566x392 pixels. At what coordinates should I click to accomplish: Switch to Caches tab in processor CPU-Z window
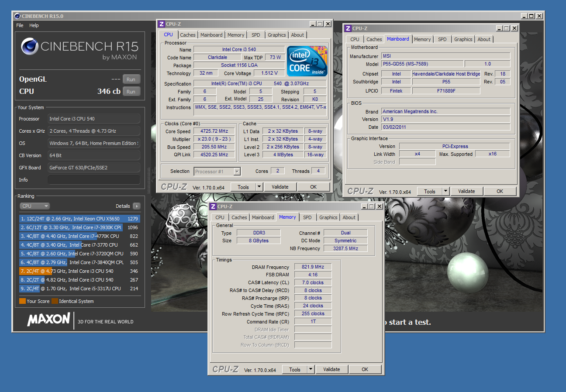point(188,35)
